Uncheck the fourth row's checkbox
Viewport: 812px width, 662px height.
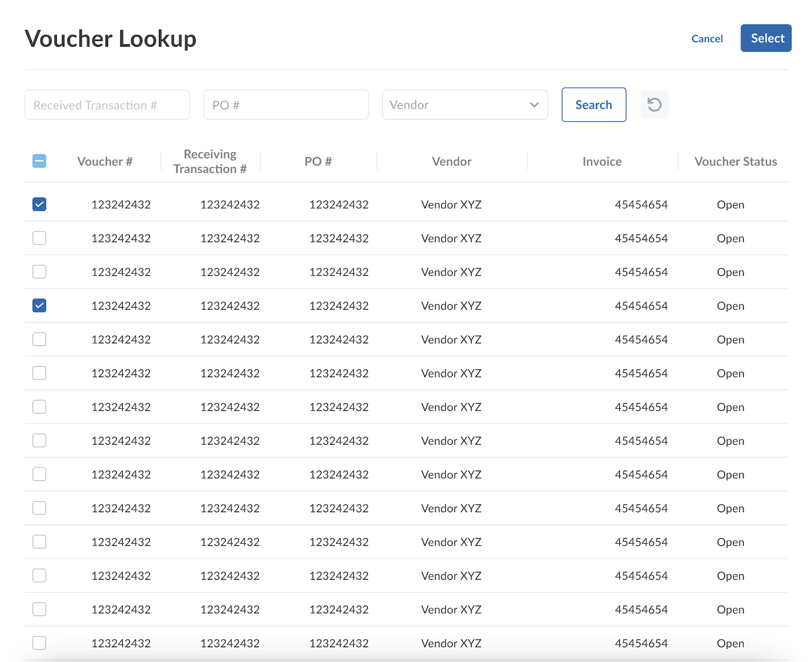[39, 306]
